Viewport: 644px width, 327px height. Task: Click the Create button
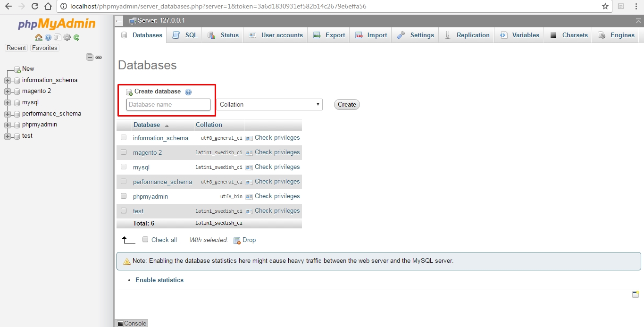click(x=347, y=104)
